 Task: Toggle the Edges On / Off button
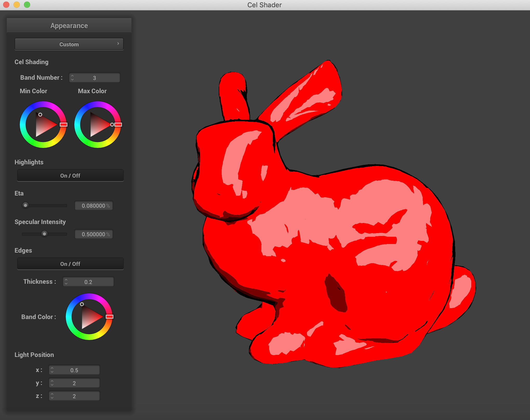coord(70,264)
